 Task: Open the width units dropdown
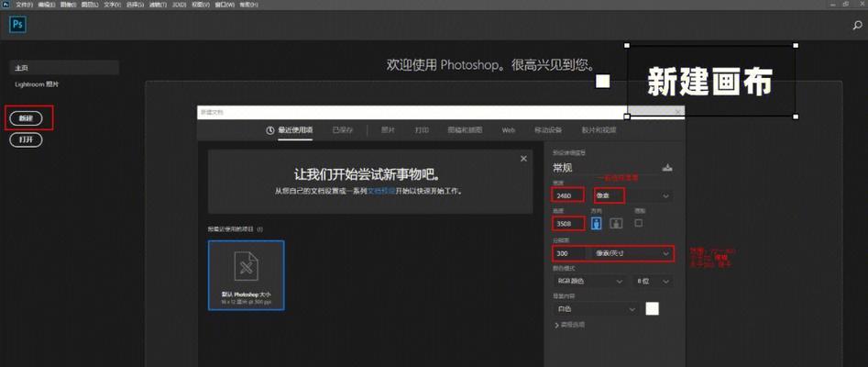pos(632,195)
